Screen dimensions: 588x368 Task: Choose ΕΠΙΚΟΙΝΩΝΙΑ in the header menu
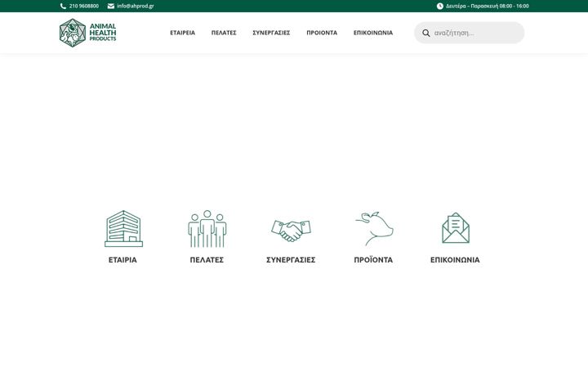point(373,33)
